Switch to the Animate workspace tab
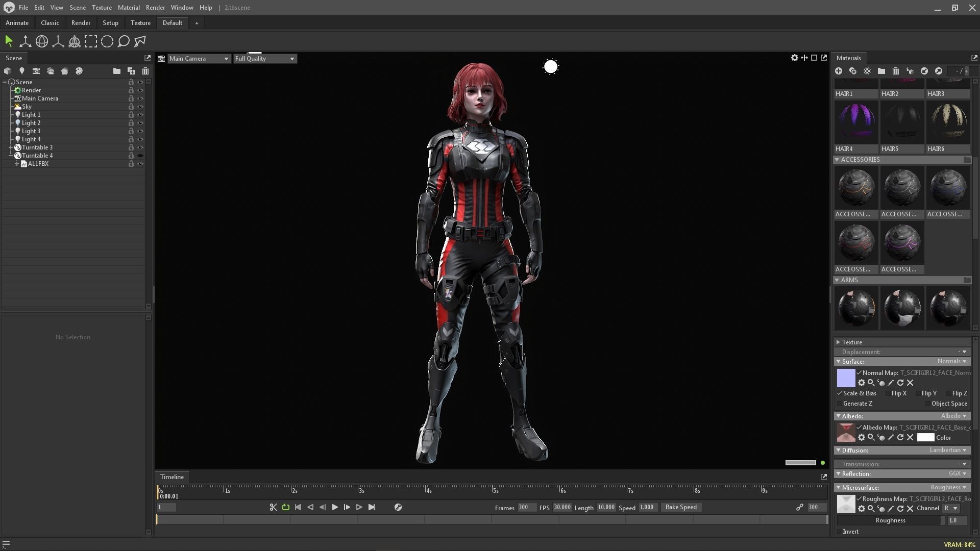The height and width of the screenshot is (551, 980). tap(17, 23)
